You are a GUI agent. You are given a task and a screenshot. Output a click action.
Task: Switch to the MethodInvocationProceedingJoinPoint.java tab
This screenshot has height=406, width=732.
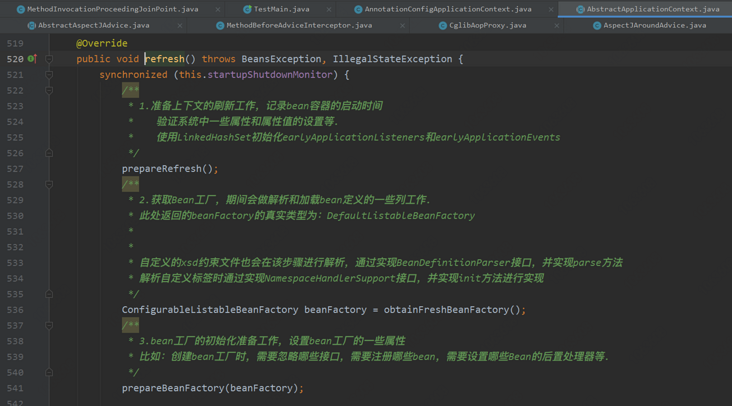[x=112, y=9]
